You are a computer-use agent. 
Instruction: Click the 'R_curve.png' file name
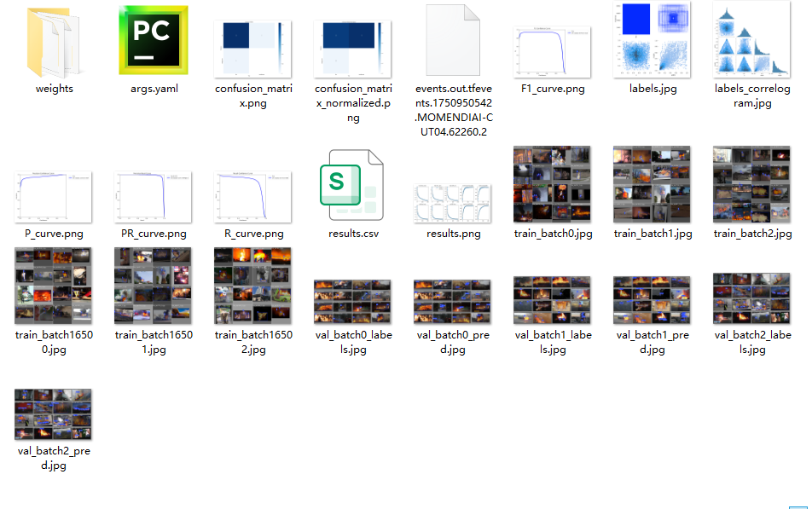coord(254,234)
